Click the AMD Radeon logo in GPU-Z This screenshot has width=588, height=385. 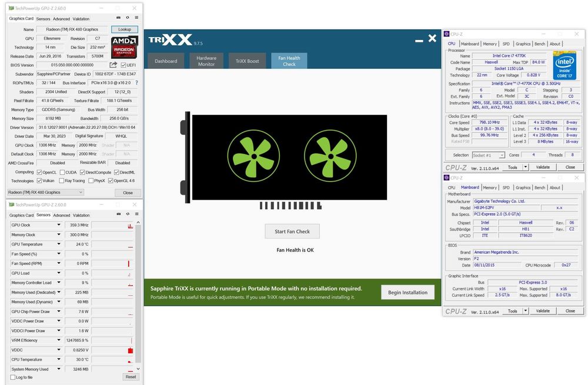(x=124, y=47)
